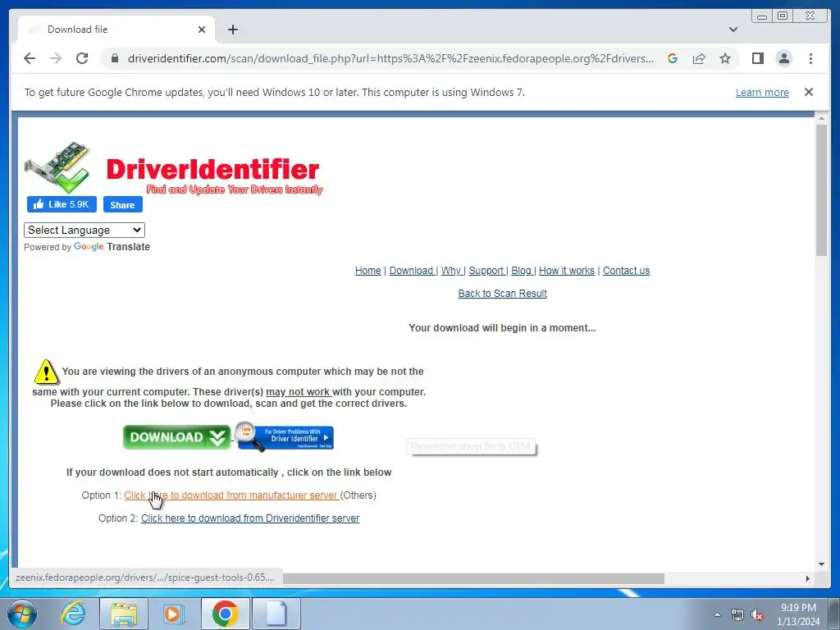Close the Download file tab

coord(202,30)
